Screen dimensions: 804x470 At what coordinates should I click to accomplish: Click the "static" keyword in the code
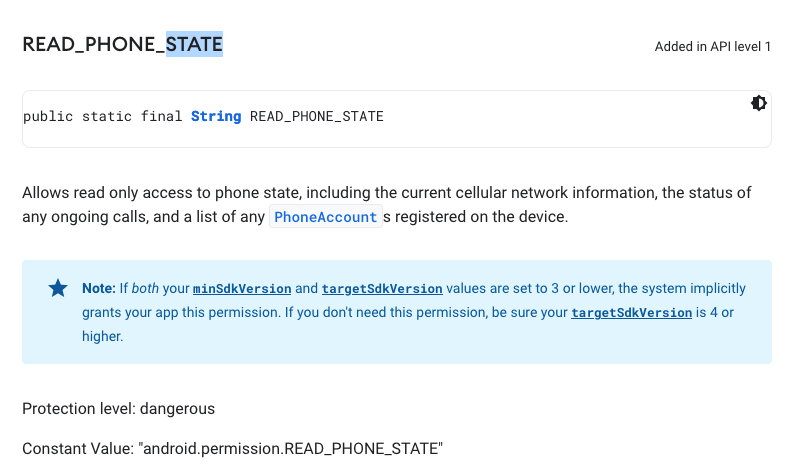pos(108,117)
